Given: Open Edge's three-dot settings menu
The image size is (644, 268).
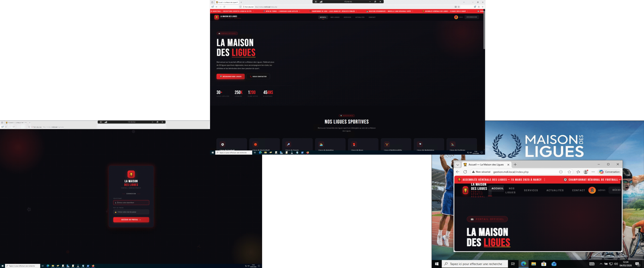Looking at the screenshot, I should [593, 172].
